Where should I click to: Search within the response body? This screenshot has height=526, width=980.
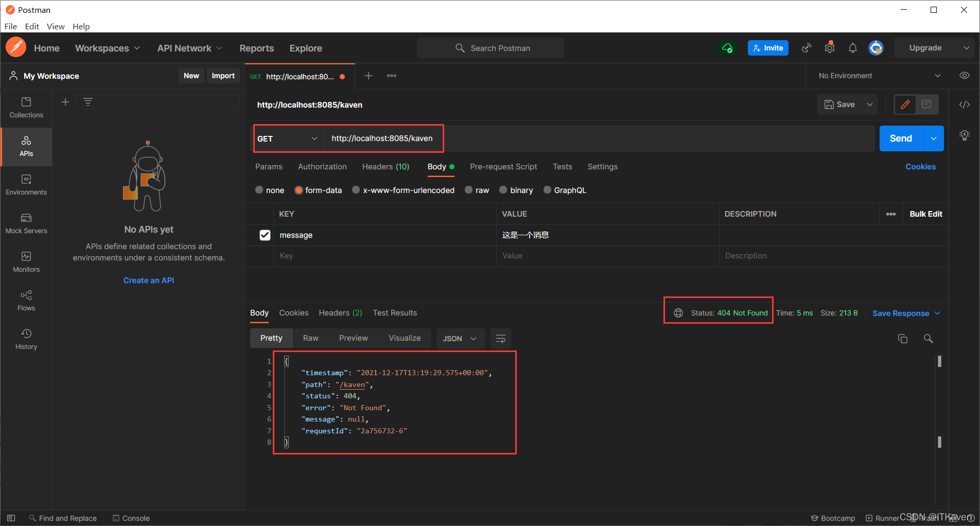pyautogui.click(x=928, y=339)
